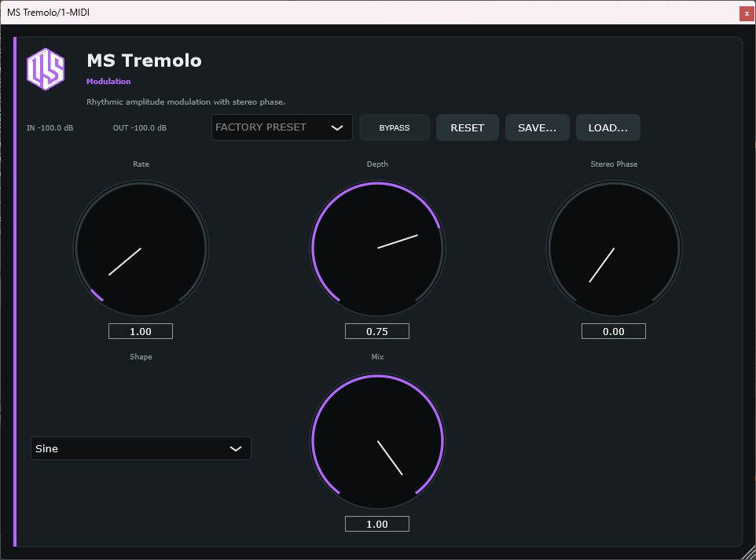Click the Depth label above the knob
This screenshot has height=560, width=756.
377,164
